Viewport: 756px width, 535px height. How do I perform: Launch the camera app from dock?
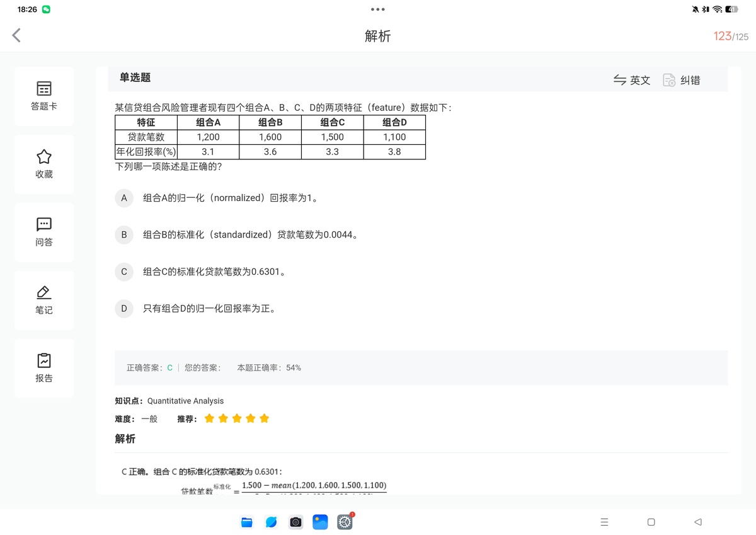(295, 522)
